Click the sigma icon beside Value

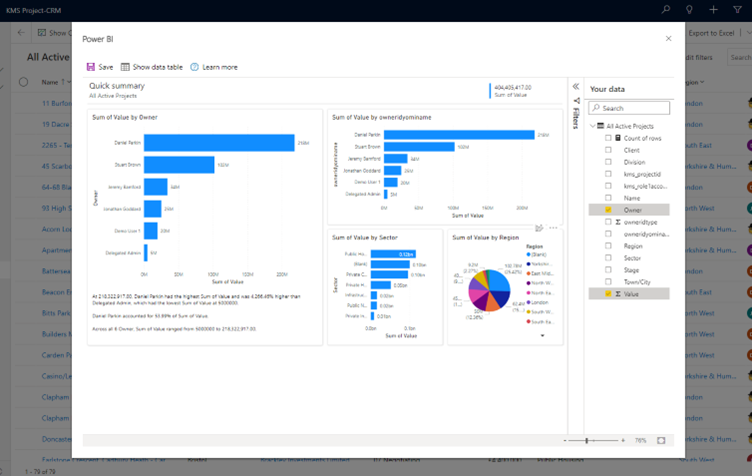[618, 294]
